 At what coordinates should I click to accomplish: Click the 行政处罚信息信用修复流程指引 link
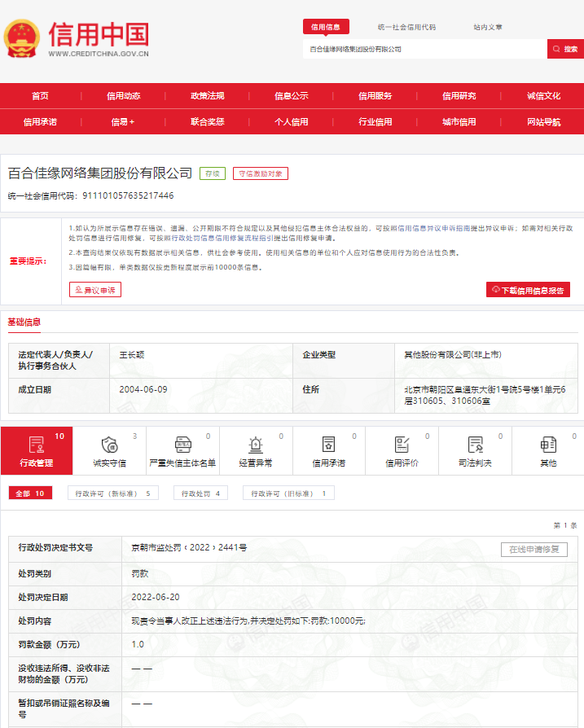click(x=223, y=238)
